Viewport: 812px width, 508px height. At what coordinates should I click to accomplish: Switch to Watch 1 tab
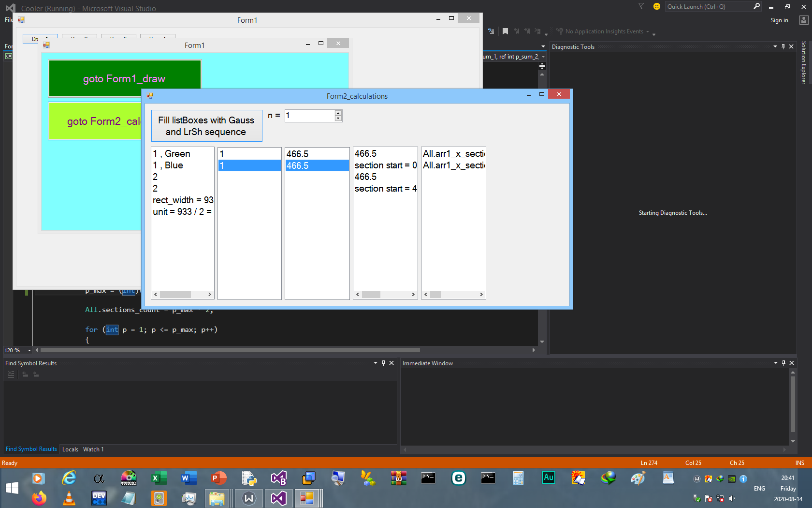click(x=93, y=449)
